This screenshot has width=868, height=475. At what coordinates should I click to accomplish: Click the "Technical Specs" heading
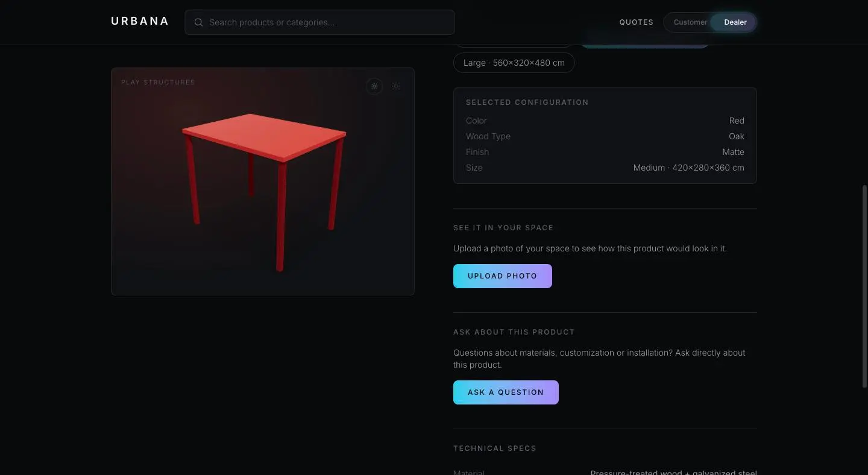tap(495, 448)
